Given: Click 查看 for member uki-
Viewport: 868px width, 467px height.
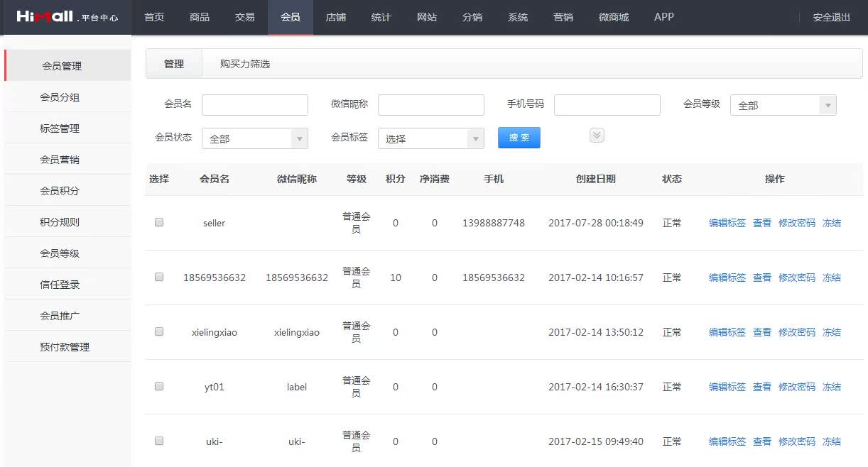Looking at the screenshot, I should (x=762, y=441).
